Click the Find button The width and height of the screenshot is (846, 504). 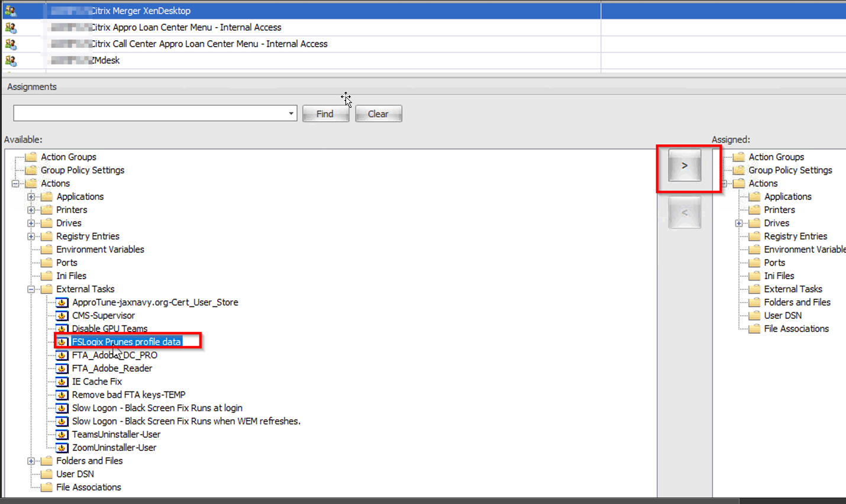(x=325, y=114)
